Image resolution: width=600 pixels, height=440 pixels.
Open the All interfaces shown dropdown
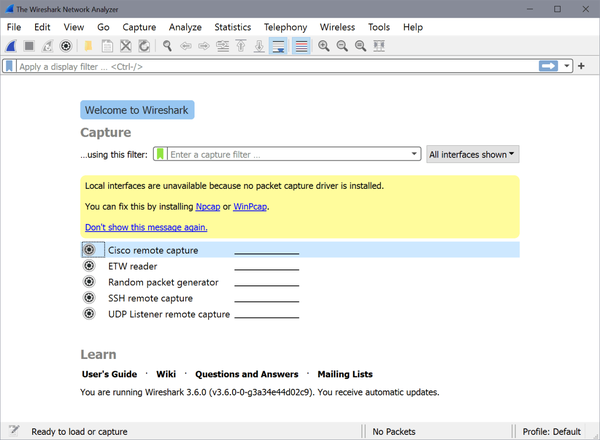pyautogui.click(x=473, y=154)
